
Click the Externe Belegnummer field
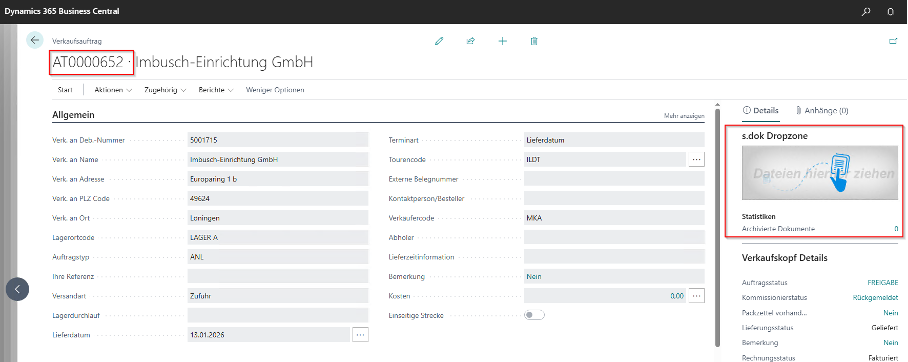click(614, 179)
